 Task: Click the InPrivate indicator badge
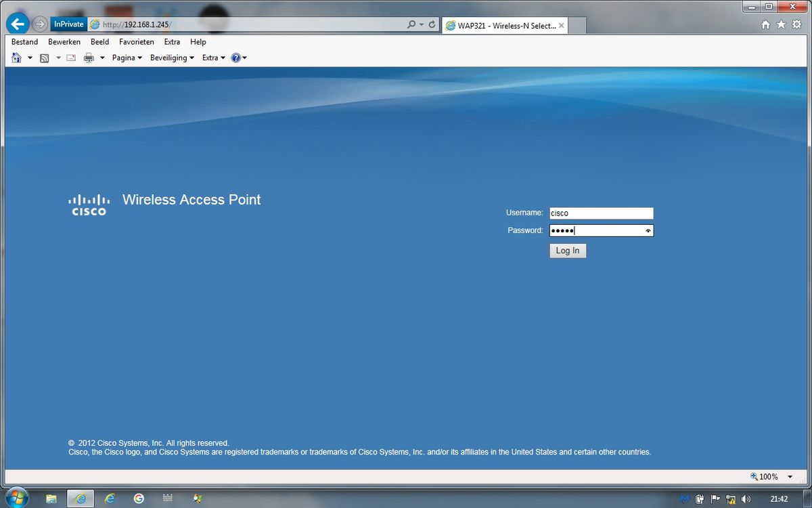pos(68,24)
